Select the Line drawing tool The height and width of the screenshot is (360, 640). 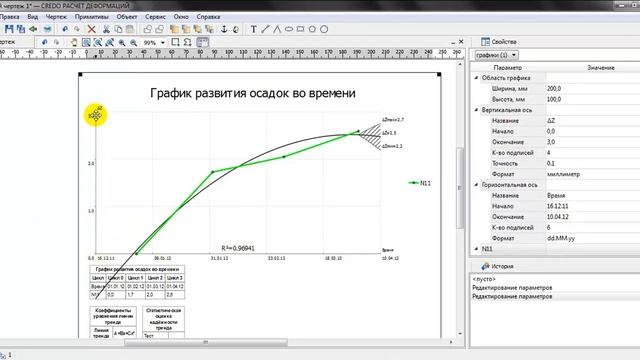[x=265, y=29]
